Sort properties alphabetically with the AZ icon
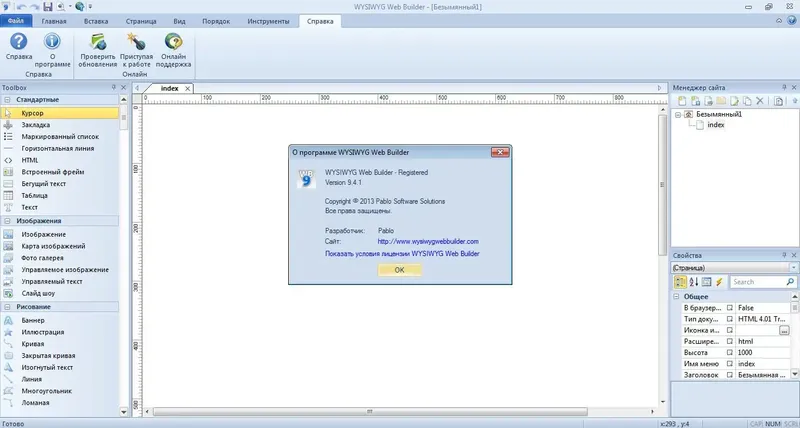800x428 pixels. (x=693, y=282)
